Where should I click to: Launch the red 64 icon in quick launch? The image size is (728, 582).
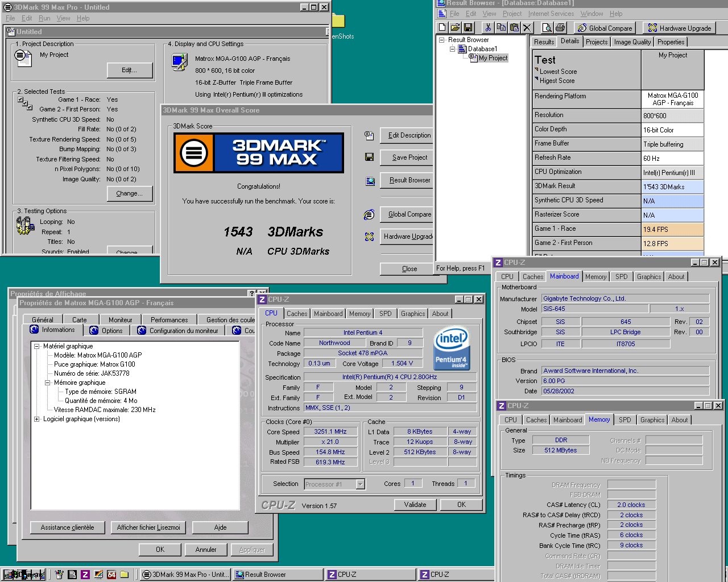(x=111, y=575)
